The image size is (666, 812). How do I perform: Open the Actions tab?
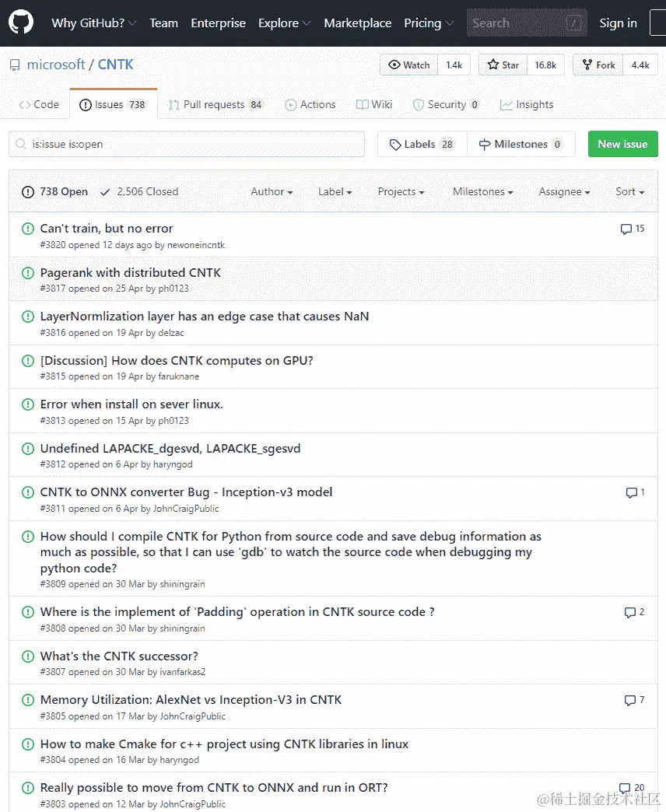(x=310, y=104)
